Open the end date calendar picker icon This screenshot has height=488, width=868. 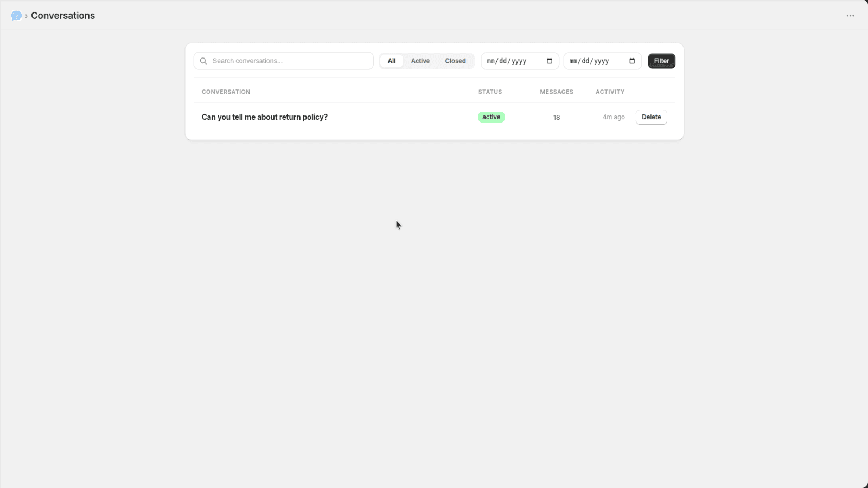632,61
